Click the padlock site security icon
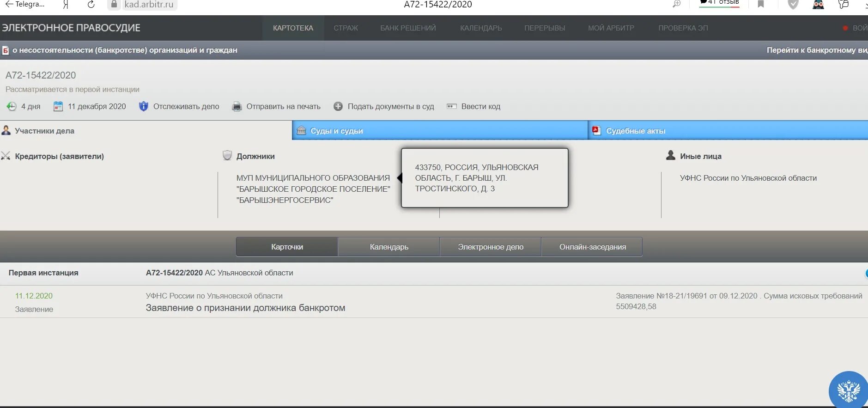 pyautogui.click(x=114, y=4)
